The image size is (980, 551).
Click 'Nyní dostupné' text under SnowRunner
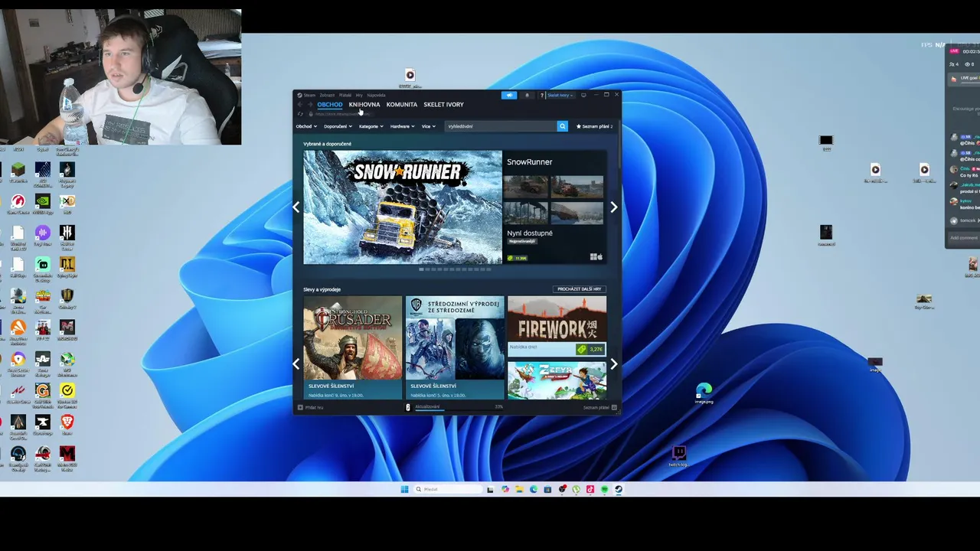[530, 233]
